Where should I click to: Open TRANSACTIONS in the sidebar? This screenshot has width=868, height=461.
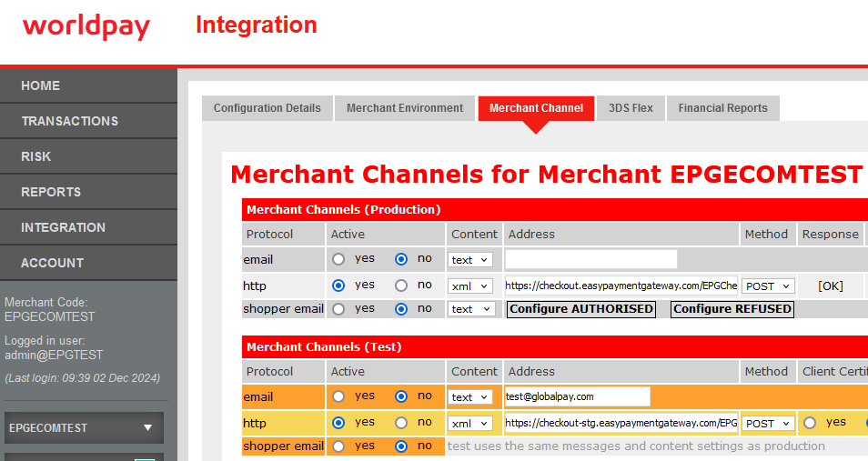pyautogui.click(x=88, y=121)
